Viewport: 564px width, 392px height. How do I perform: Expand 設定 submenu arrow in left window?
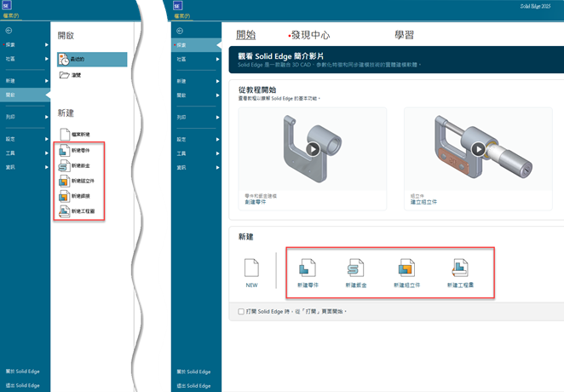click(x=46, y=139)
